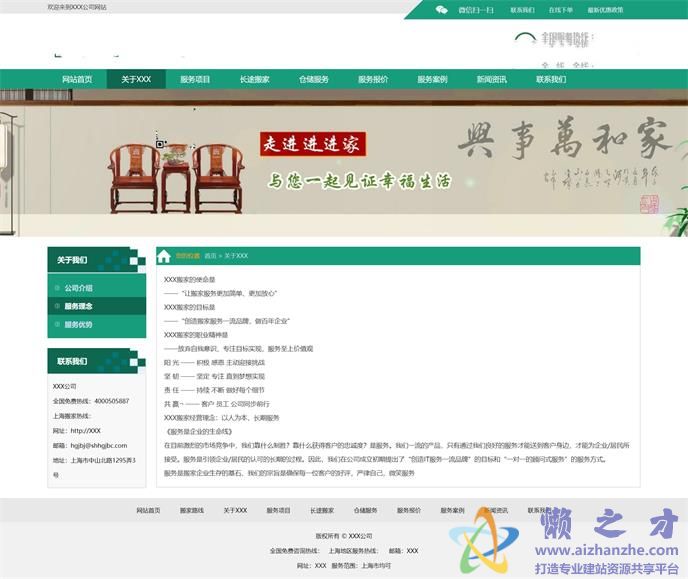Screen dimensions: 688x579
Task: Click 在线下单 link in top bar
Action: point(561,9)
